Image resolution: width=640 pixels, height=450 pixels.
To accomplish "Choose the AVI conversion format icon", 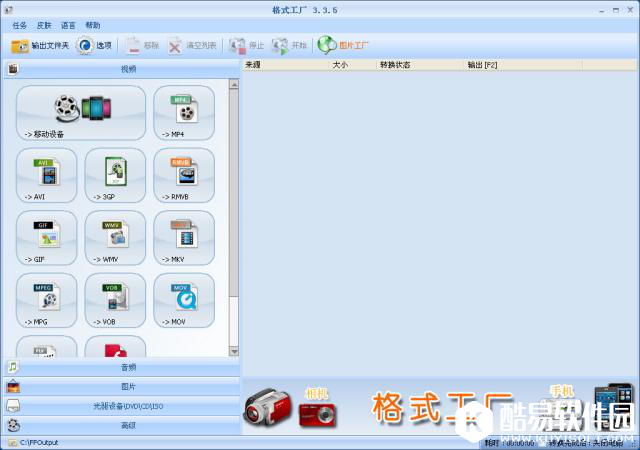I will tap(46, 175).
